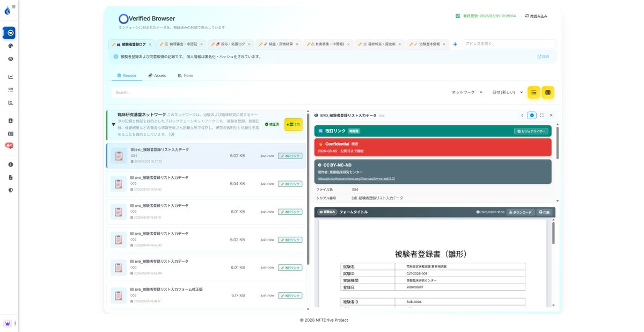Click the 閲覧のみ view-only badge

point(327,212)
